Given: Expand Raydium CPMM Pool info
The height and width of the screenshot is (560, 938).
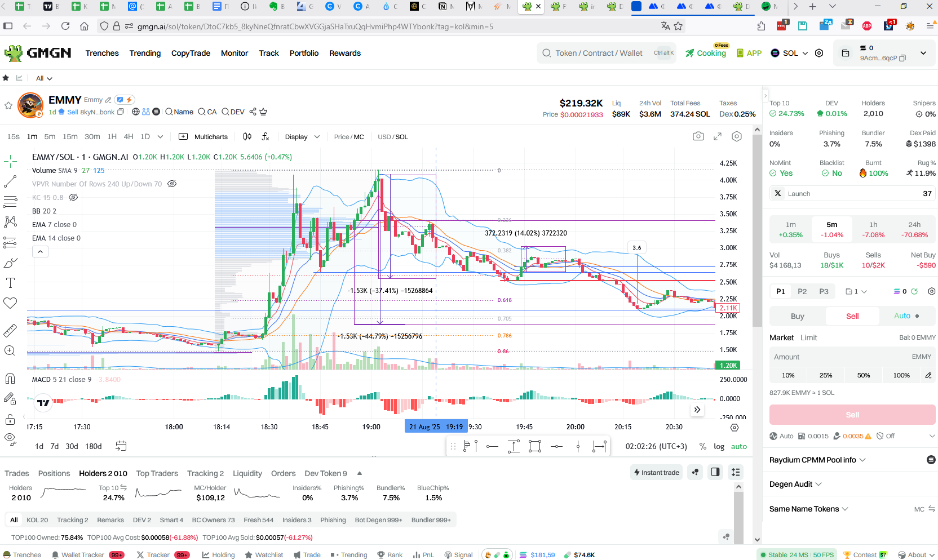Looking at the screenshot, I should pyautogui.click(x=817, y=460).
